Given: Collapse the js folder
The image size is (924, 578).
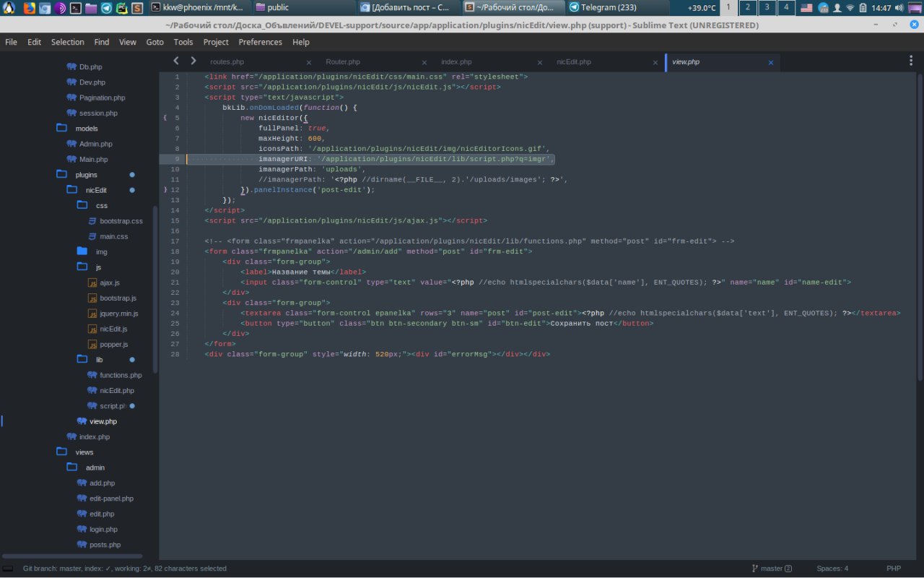Looking at the screenshot, I should pyautogui.click(x=82, y=267).
